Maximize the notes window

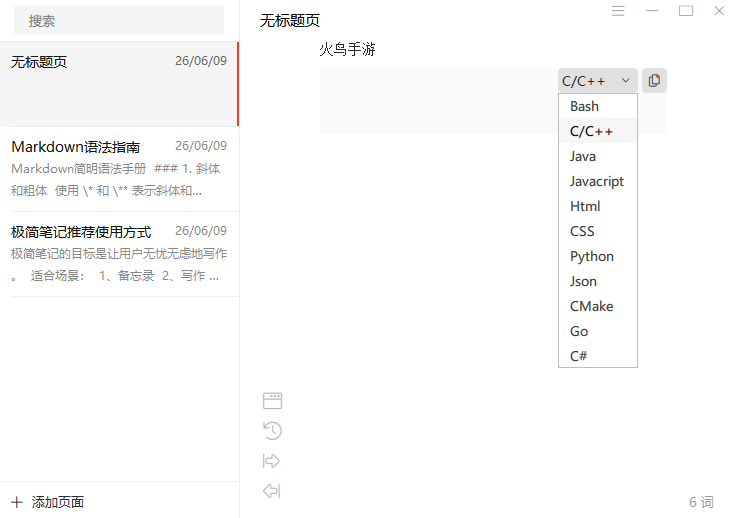[x=686, y=11]
